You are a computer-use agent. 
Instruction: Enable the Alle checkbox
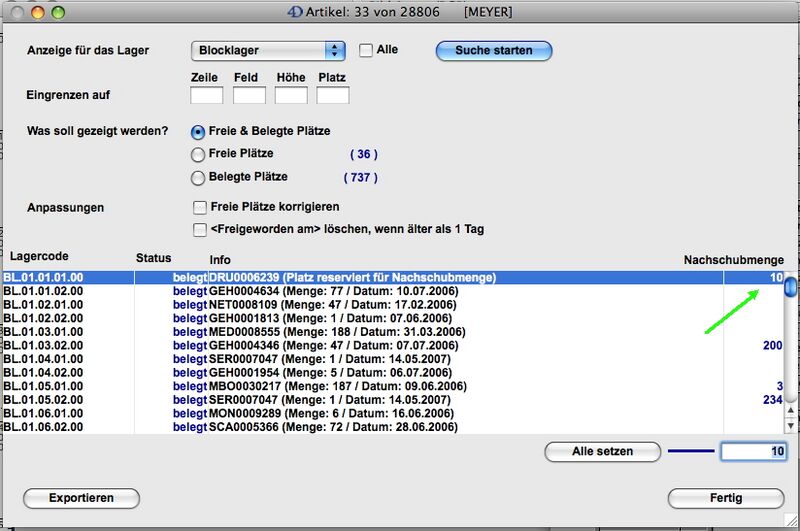tap(366, 50)
